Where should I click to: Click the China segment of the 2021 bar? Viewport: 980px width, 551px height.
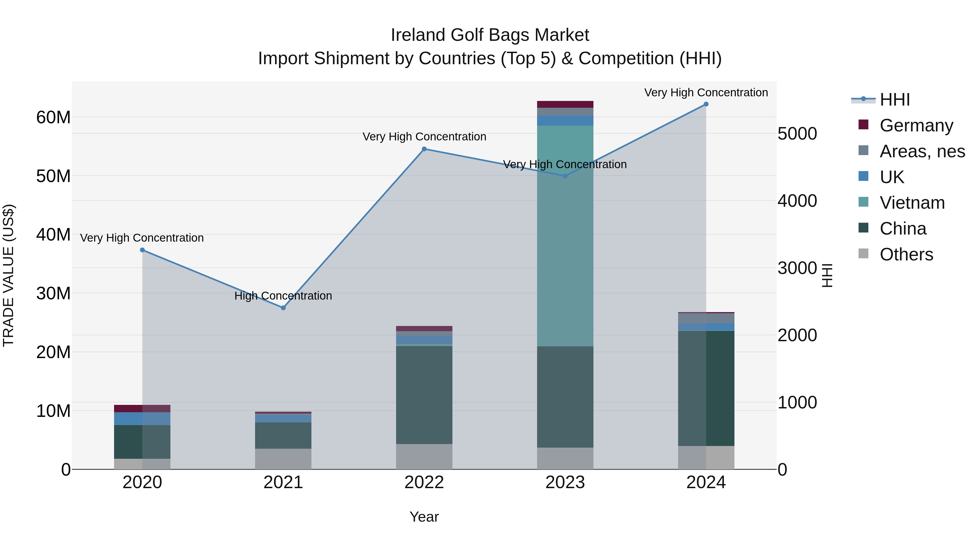283,435
